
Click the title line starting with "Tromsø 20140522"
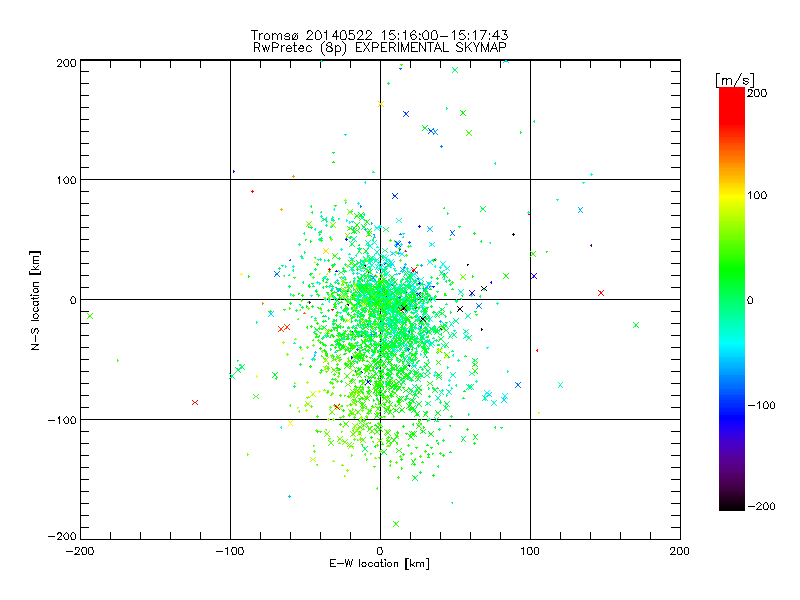point(379,35)
